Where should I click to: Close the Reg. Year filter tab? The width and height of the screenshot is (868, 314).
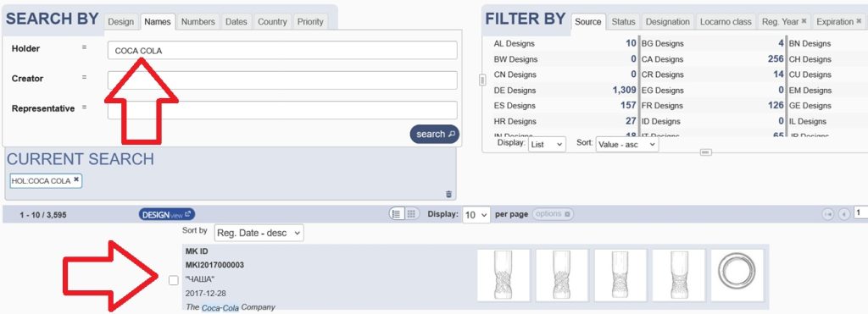(x=804, y=21)
